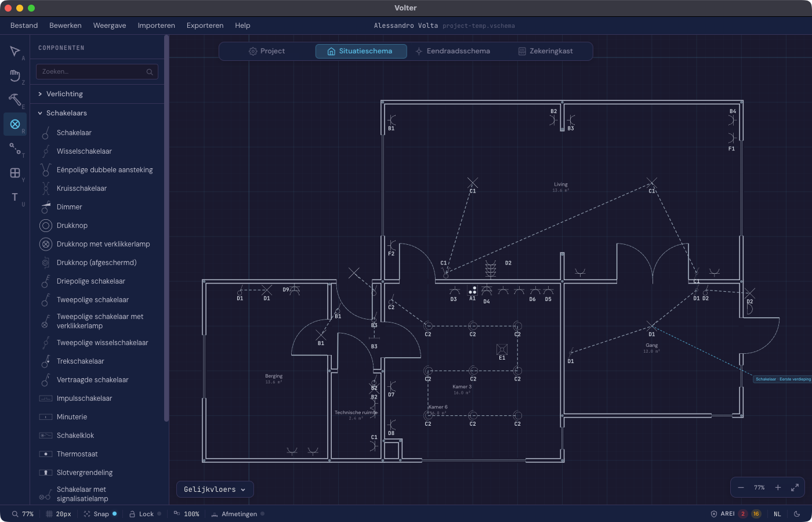Expand the Verlichting category
The image size is (812, 522).
64,94
